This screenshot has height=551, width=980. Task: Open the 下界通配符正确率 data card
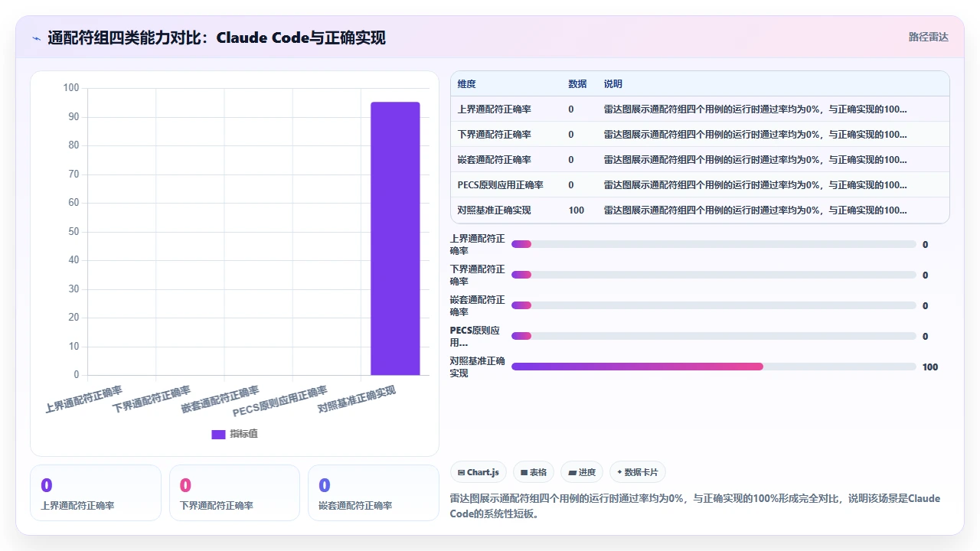pyautogui.click(x=234, y=493)
